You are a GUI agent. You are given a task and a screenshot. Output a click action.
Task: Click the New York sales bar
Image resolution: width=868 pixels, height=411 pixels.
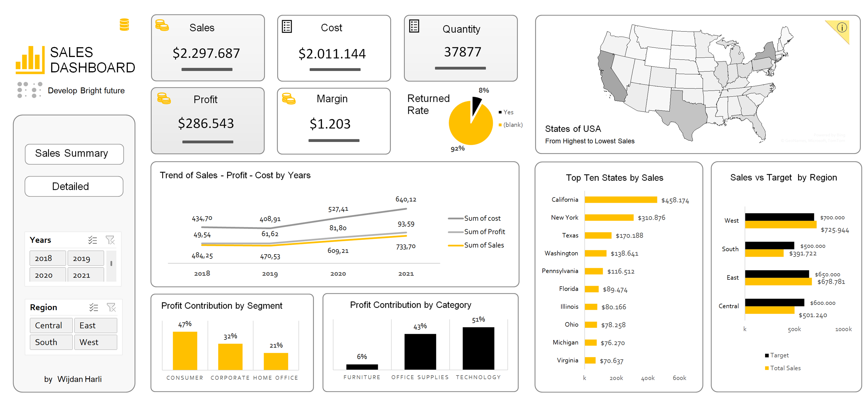point(609,218)
